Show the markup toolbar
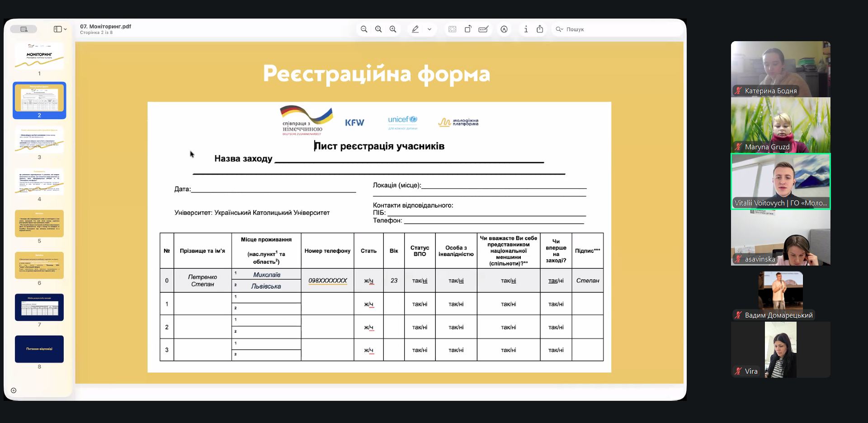This screenshot has width=868, height=423. point(504,29)
